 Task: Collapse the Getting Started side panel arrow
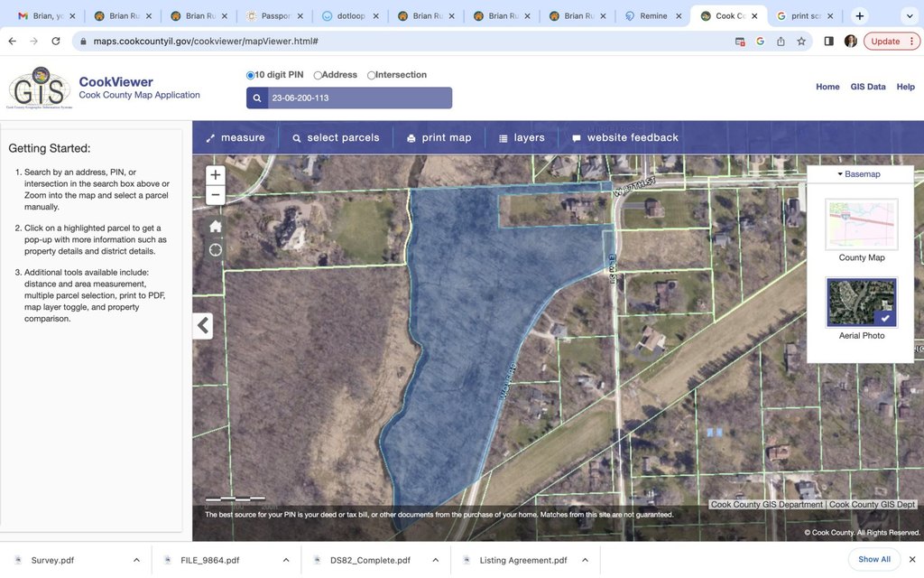[x=203, y=326]
